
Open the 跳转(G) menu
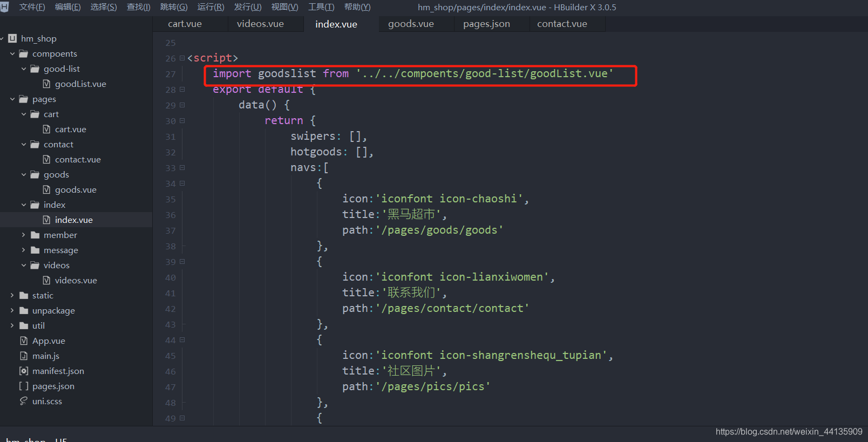pos(174,7)
